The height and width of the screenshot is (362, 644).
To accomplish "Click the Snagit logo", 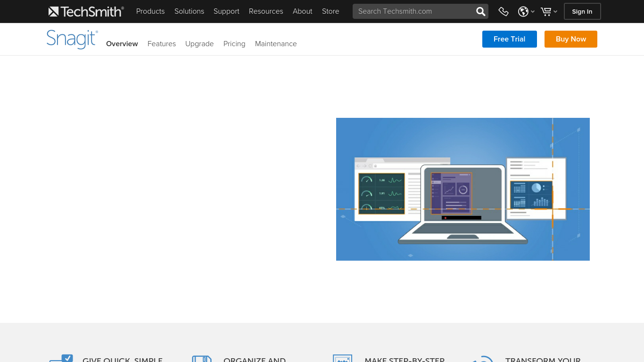I will (72, 39).
